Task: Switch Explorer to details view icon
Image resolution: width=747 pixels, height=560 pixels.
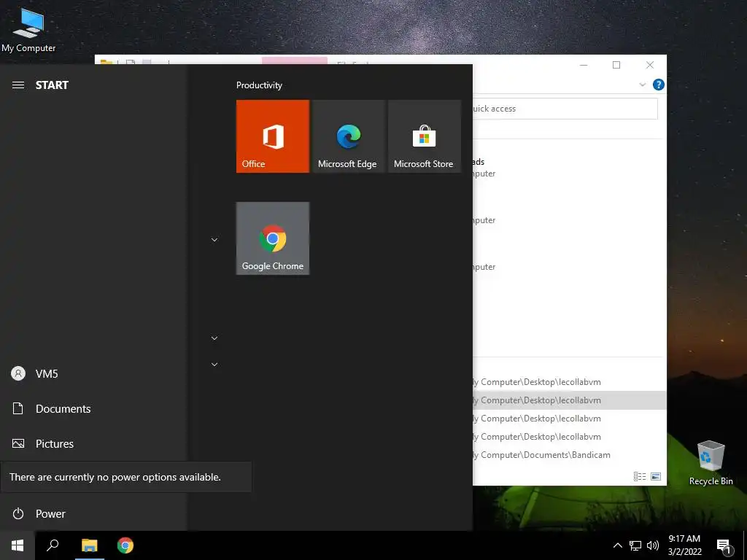Action: tap(640, 476)
